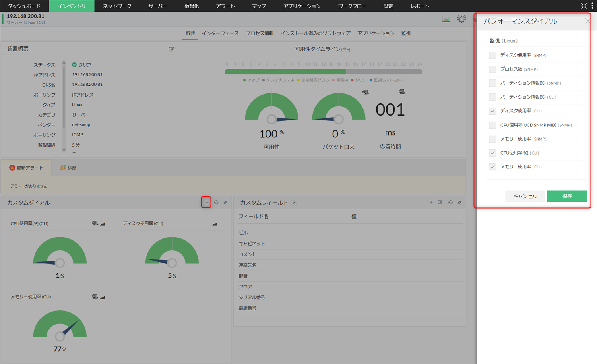Switch to the プロセス情報 tab

(260, 33)
